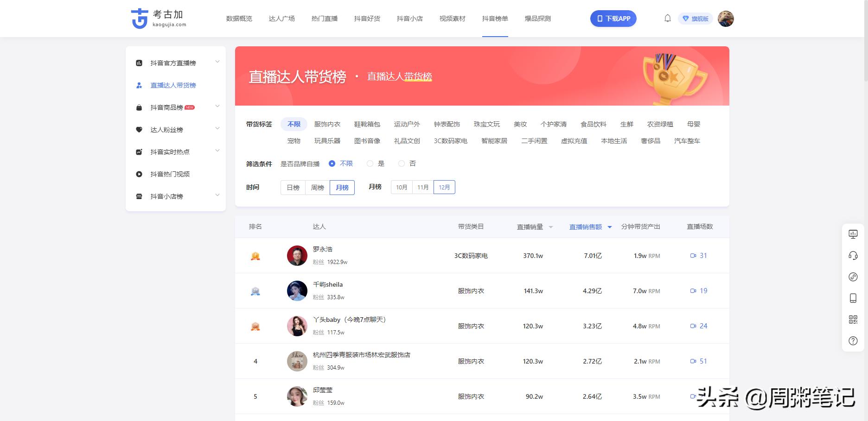Open customer service headset icon
Screen dimensions: 868x421
pyautogui.click(x=853, y=256)
